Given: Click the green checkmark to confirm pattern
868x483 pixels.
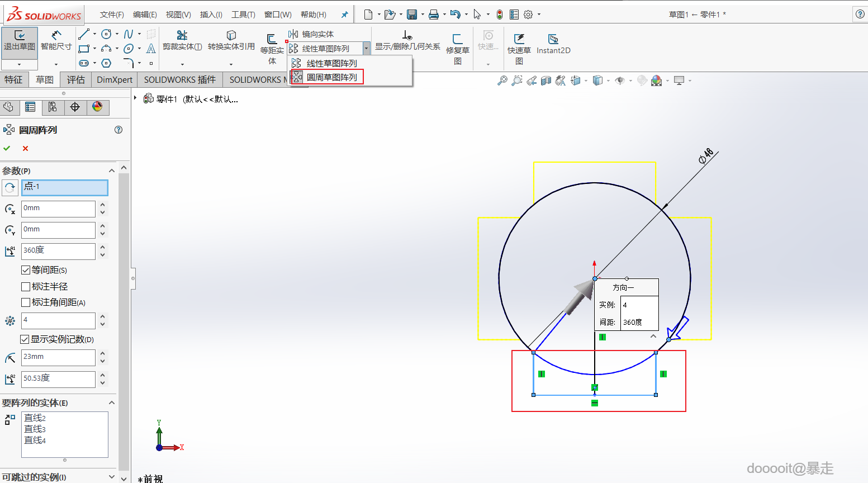Looking at the screenshot, I should (7, 148).
